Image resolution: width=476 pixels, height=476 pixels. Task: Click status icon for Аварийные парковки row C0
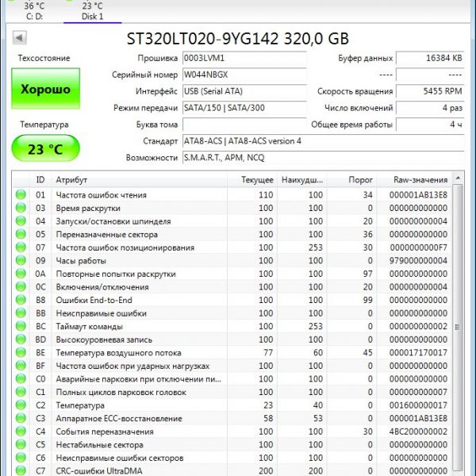[x=21, y=379]
